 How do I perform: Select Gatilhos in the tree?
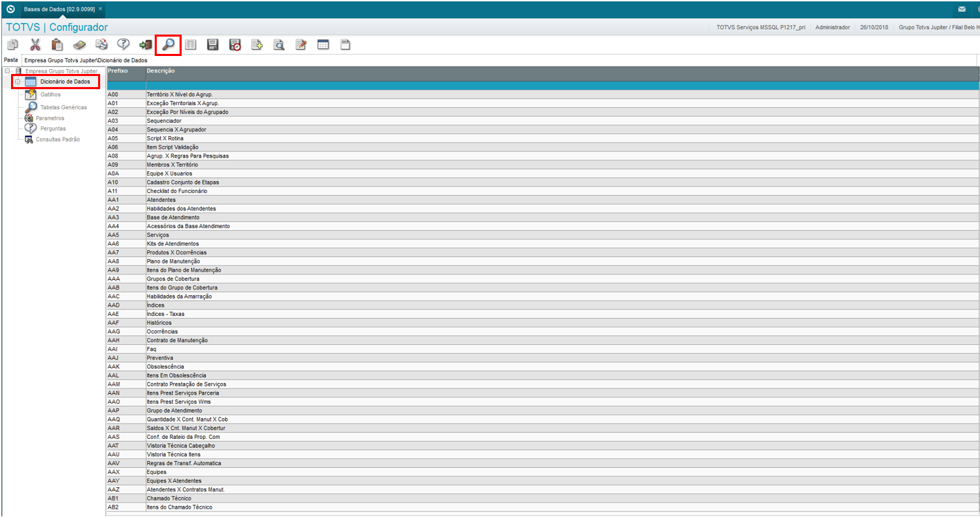[x=50, y=94]
